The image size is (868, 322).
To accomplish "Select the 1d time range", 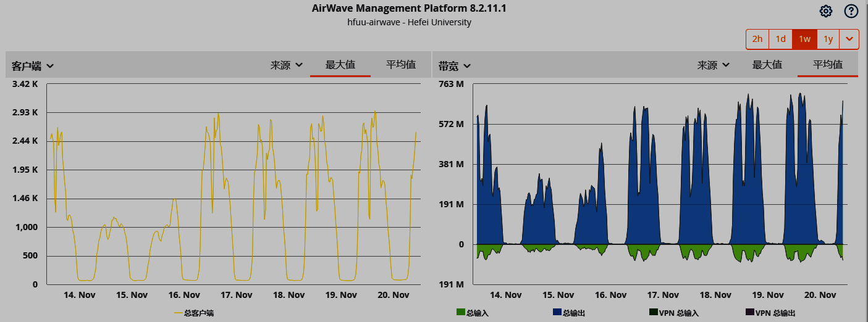I will click(781, 39).
